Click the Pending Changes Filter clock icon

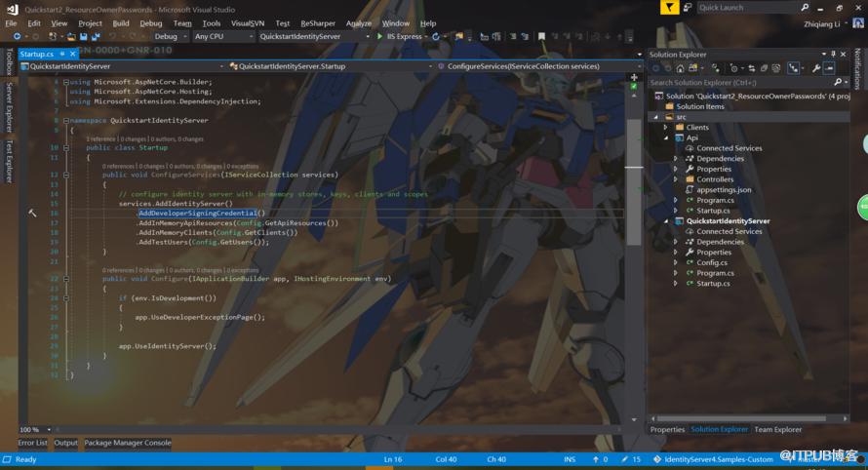[x=734, y=68]
